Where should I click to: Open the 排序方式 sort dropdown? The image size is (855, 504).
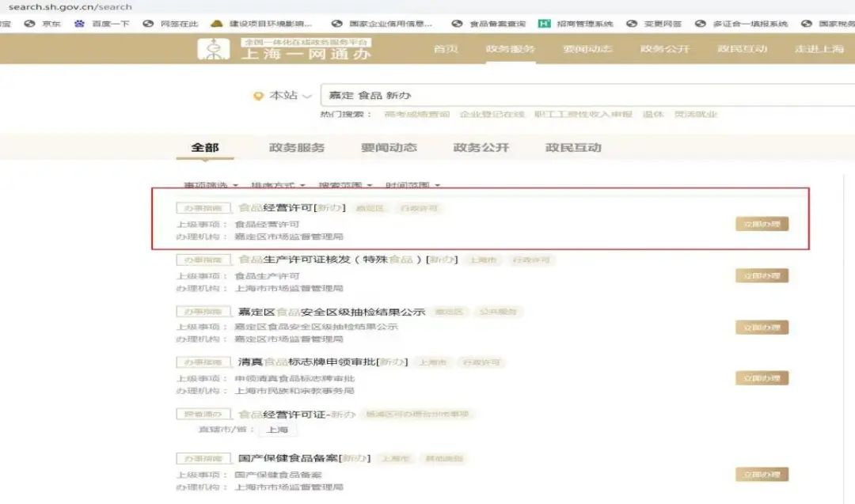pos(278,186)
